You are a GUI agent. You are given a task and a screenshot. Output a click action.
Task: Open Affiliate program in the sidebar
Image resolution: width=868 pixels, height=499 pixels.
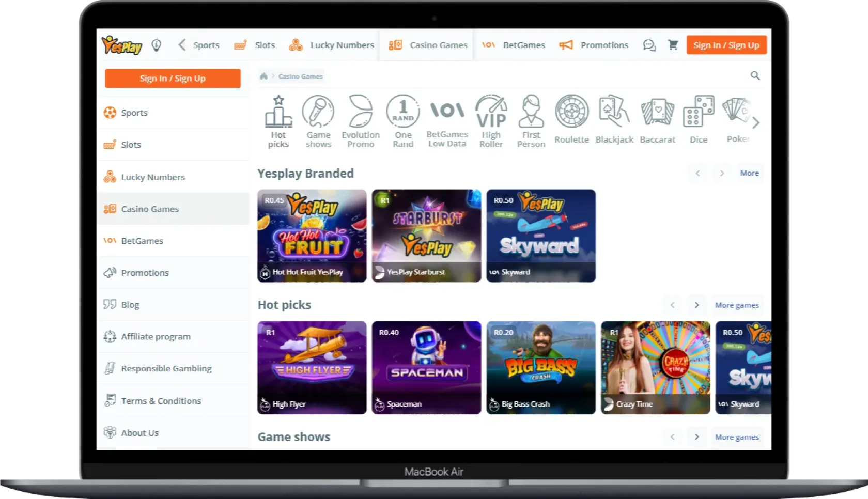pyautogui.click(x=173, y=337)
